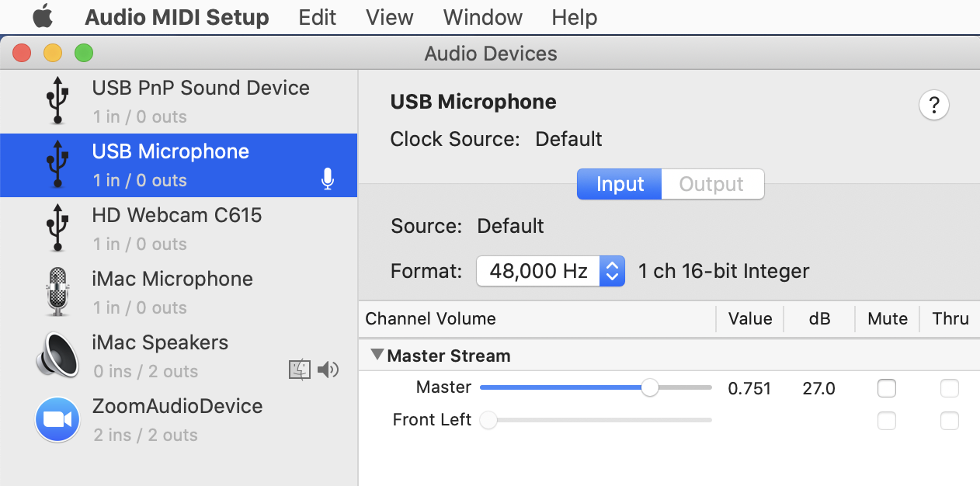Click the default input microphone indicator
The image size is (980, 486).
click(x=328, y=180)
